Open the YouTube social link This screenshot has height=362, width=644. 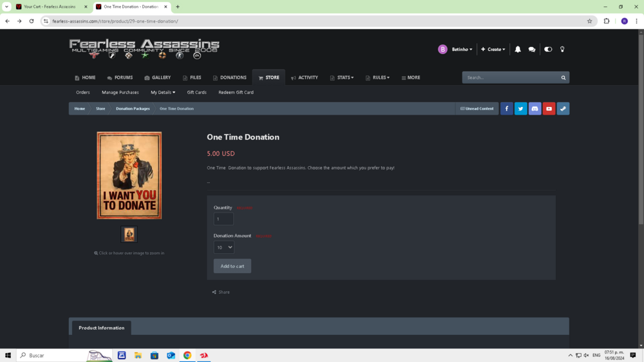point(549,108)
